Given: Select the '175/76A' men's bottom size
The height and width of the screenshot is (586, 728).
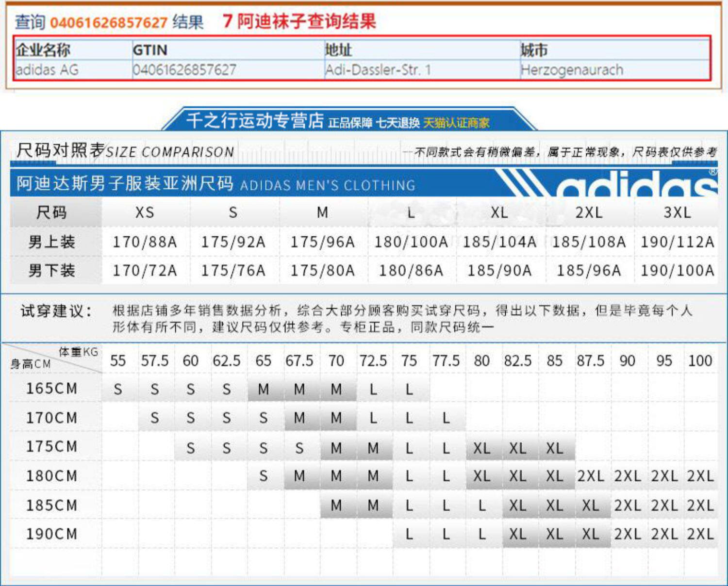Looking at the screenshot, I should (233, 270).
